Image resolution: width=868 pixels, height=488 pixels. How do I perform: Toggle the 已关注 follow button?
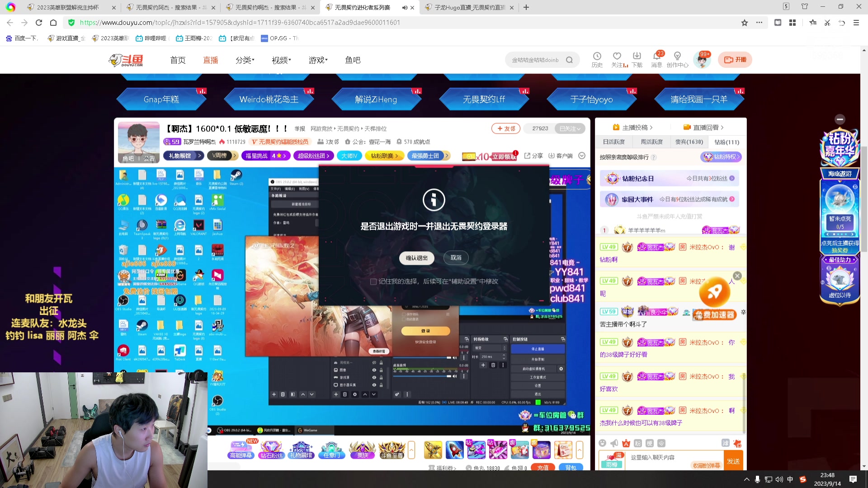[x=570, y=129]
